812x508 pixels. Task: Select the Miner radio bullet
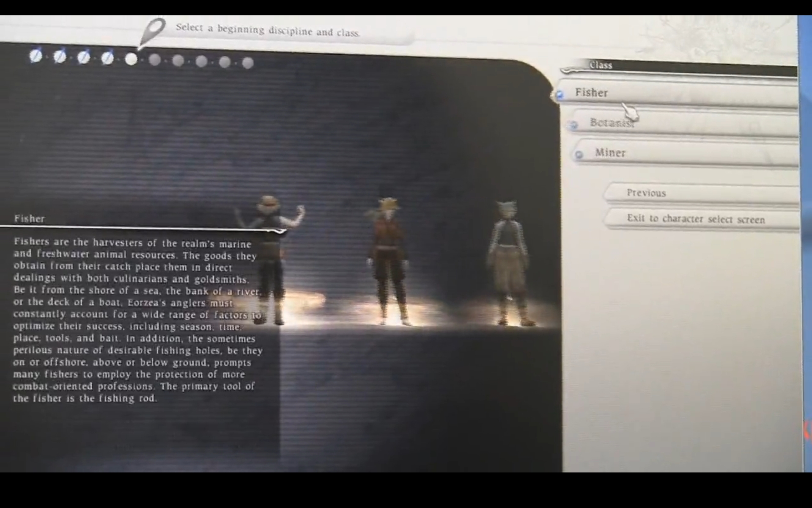pos(579,155)
